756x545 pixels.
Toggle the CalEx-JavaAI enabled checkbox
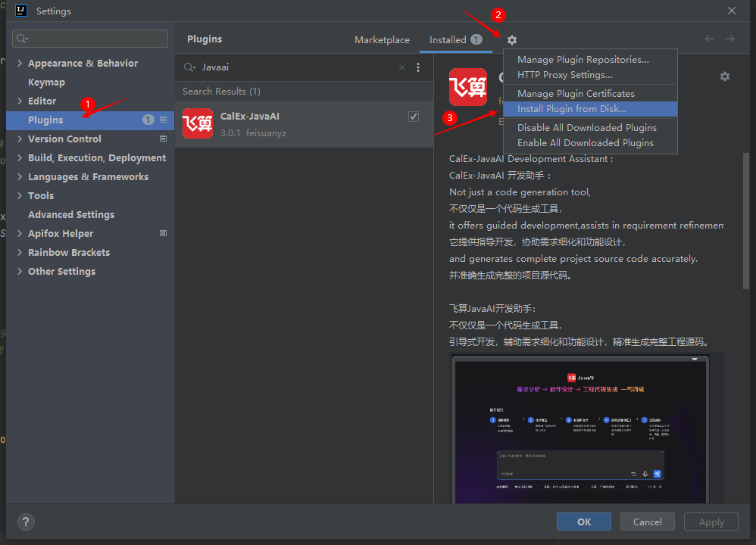tap(414, 117)
